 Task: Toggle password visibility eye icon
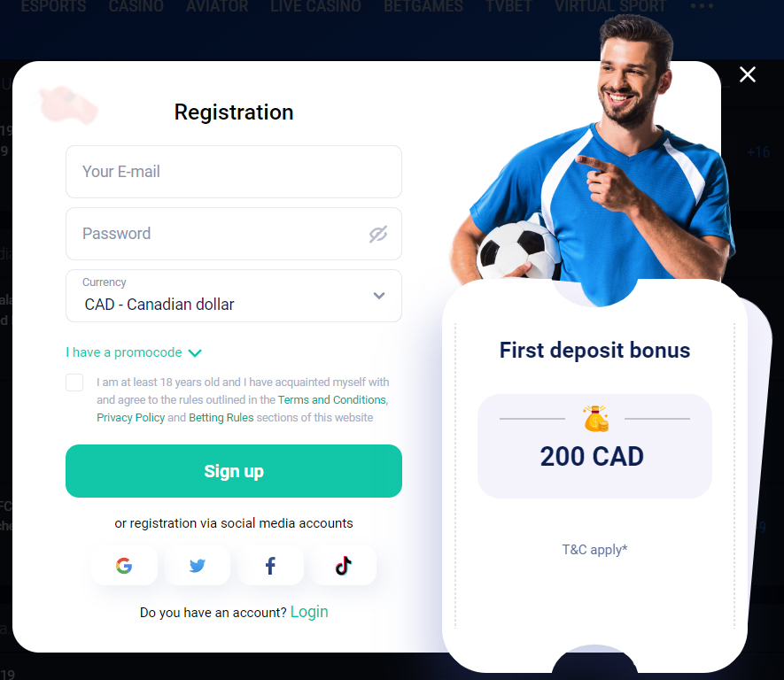click(378, 234)
